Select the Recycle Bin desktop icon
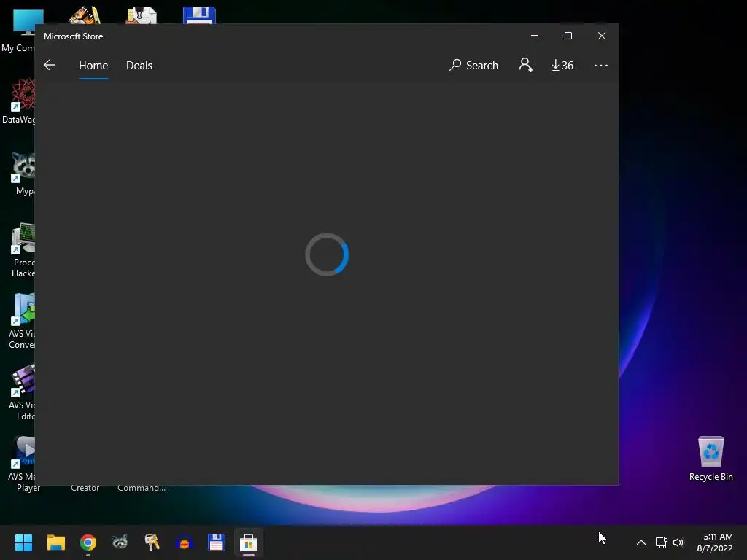This screenshot has width=747, height=560. [x=711, y=458]
